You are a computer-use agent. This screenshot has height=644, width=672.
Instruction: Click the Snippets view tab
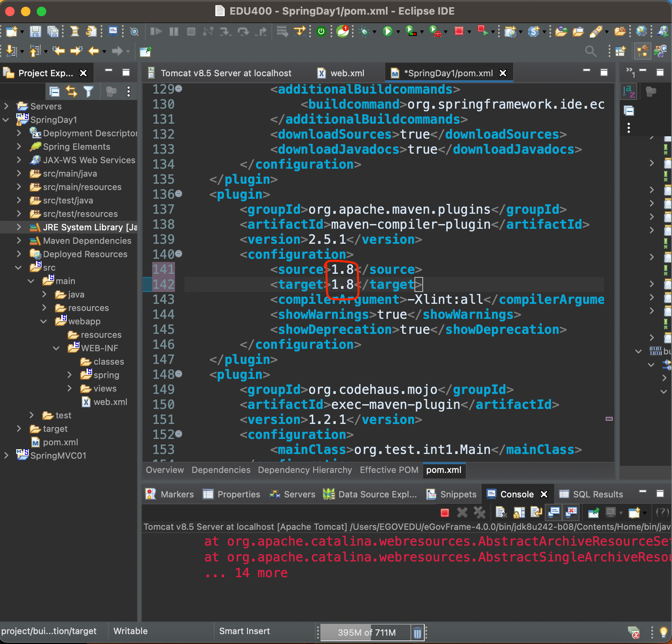[x=452, y=494]
